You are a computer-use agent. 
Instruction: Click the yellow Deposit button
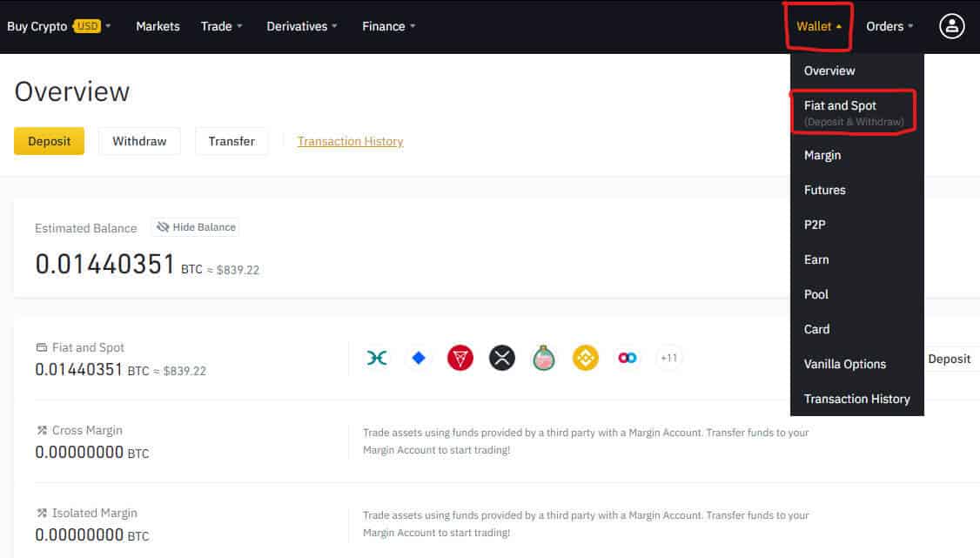pyautogui.click(x=49, y=141)
